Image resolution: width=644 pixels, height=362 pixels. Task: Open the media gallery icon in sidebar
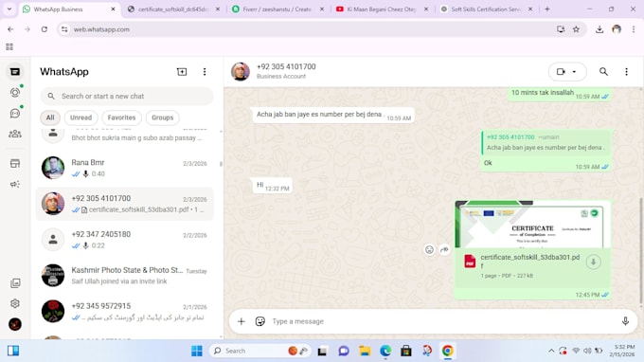pos(15,282)
